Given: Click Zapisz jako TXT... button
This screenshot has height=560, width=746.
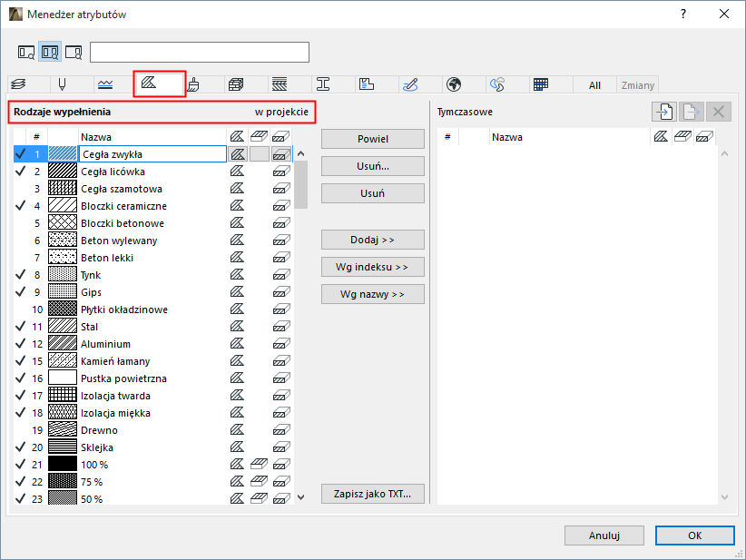Looking at the screenshot, I should pos(372,494).
